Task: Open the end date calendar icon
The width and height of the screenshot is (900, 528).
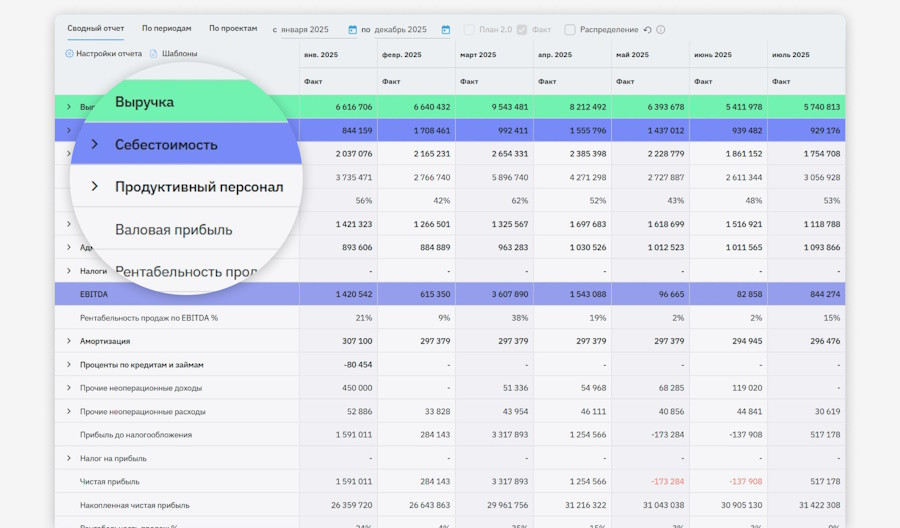Action: pos(446,30)
